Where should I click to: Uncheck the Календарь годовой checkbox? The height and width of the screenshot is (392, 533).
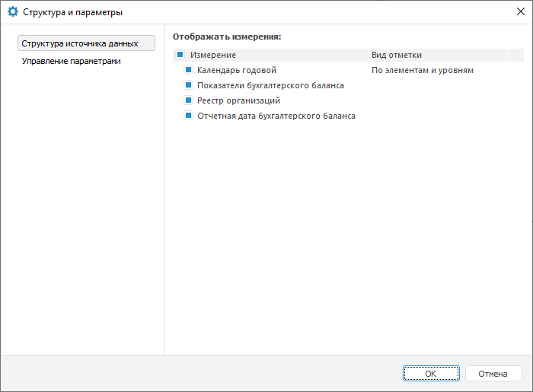pyautogui.click(x=189, y=70)
